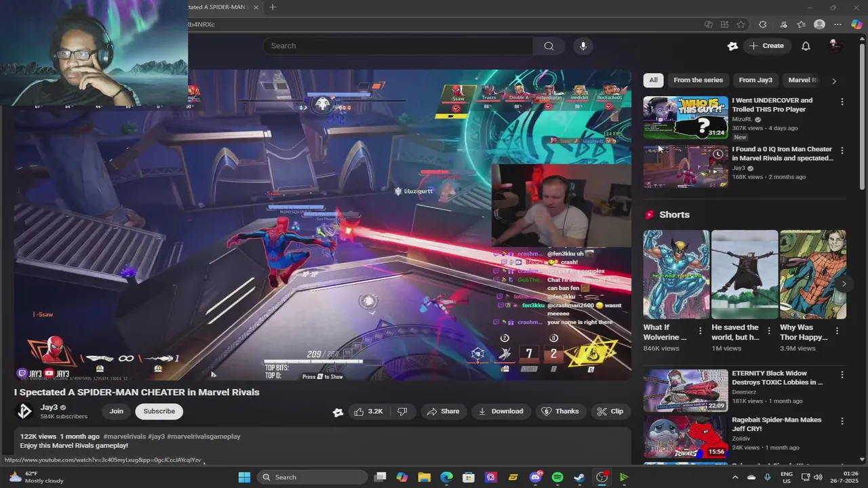Open the browser Favorites list icon
The image size is (868, 488).
pos(802,24)
